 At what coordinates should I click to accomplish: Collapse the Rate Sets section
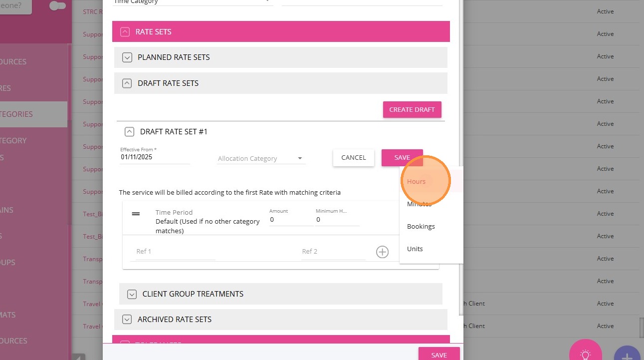pyautogui.click(x=125, y=31)
